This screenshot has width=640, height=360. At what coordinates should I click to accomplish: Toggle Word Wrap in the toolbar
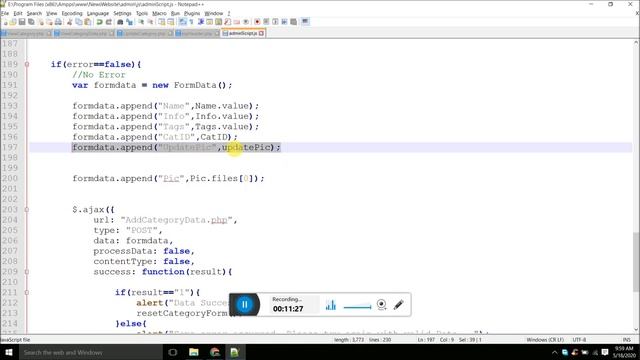[x=182, y=22]
